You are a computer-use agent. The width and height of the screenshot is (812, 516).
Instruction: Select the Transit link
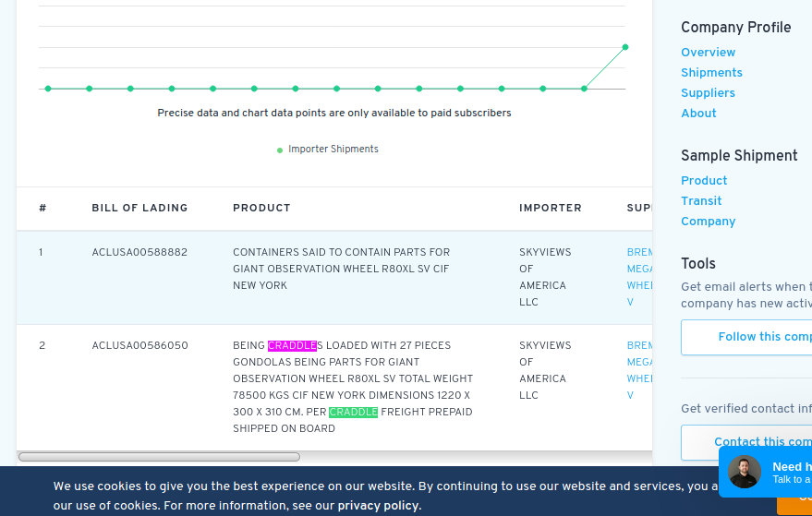[x=701, y=201]
